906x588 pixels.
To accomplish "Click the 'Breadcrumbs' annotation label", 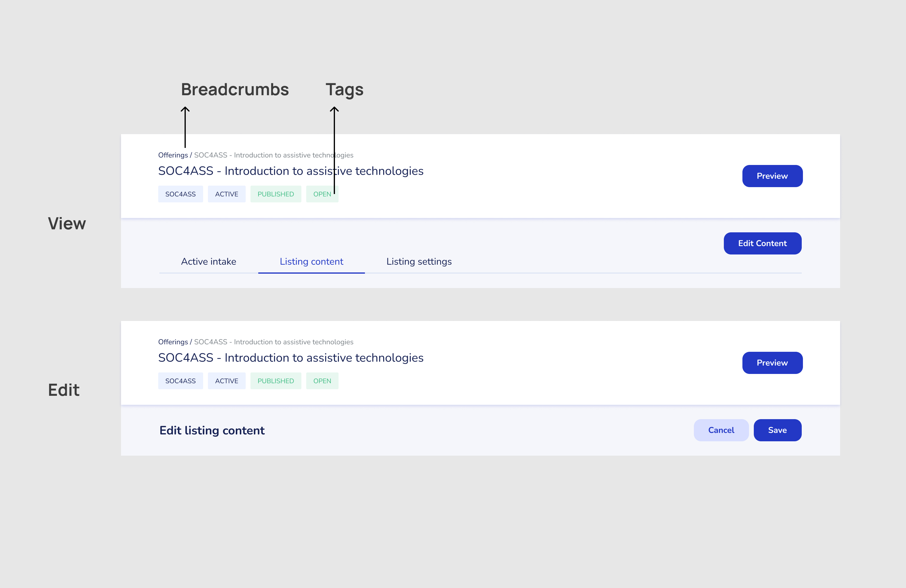I will click(235, 90).
